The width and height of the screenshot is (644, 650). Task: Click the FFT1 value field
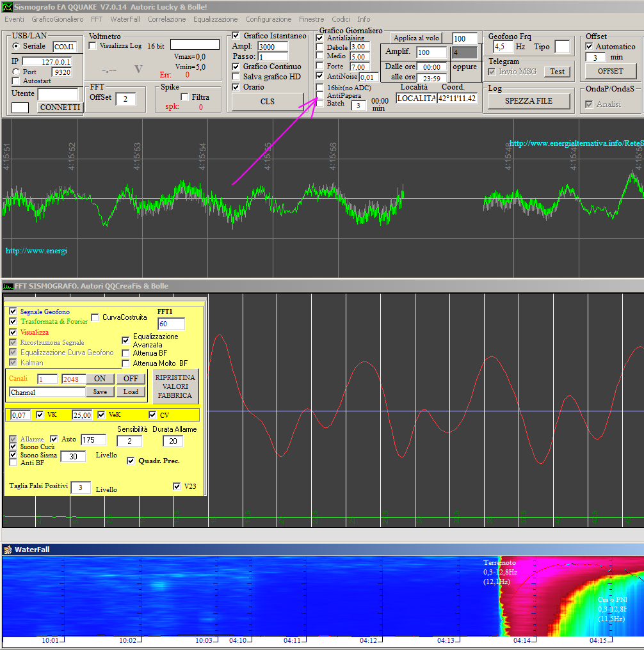tap(171, 324)
